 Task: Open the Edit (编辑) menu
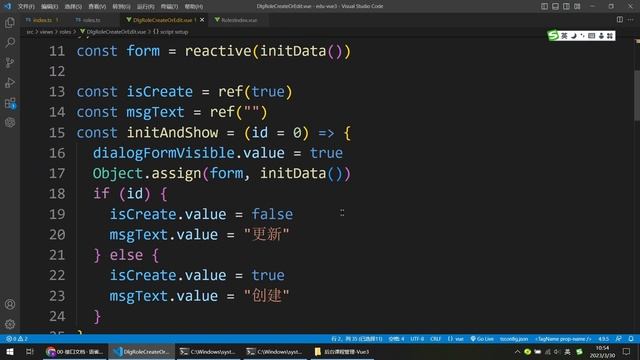(49, 7)
